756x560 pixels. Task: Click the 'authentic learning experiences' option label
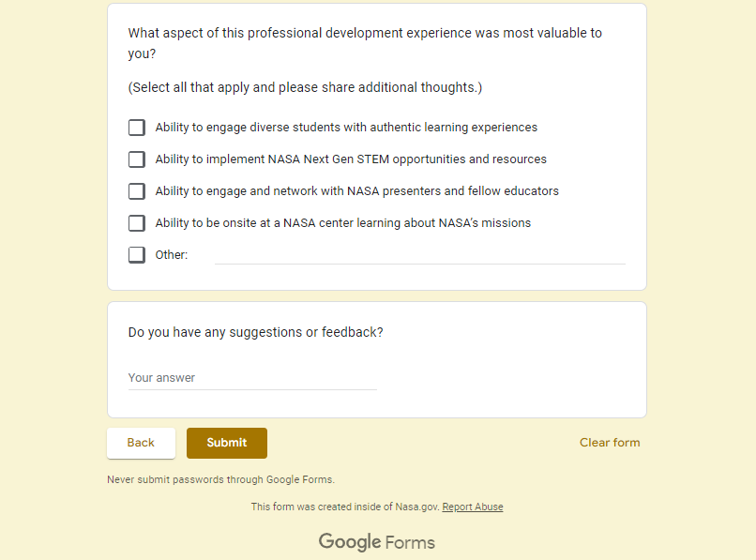pyautogui.click(x=346, y=128)
